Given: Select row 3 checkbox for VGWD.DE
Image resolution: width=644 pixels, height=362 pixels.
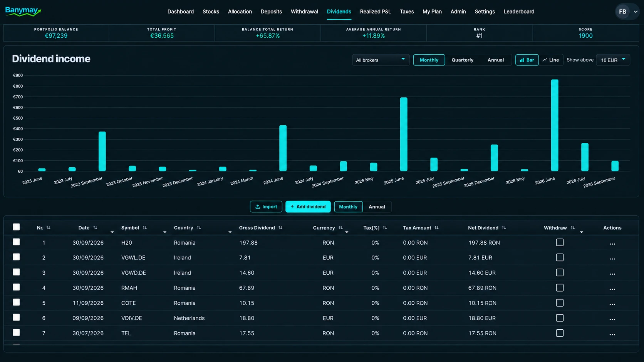Looking at the screenshot, I should click(x=16, y=272).
